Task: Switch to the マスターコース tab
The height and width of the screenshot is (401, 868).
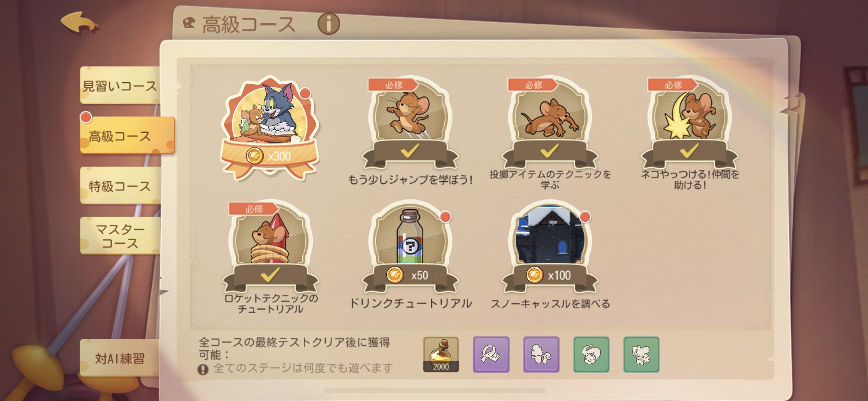Action: pyautogui.click(x=120, y=236)
